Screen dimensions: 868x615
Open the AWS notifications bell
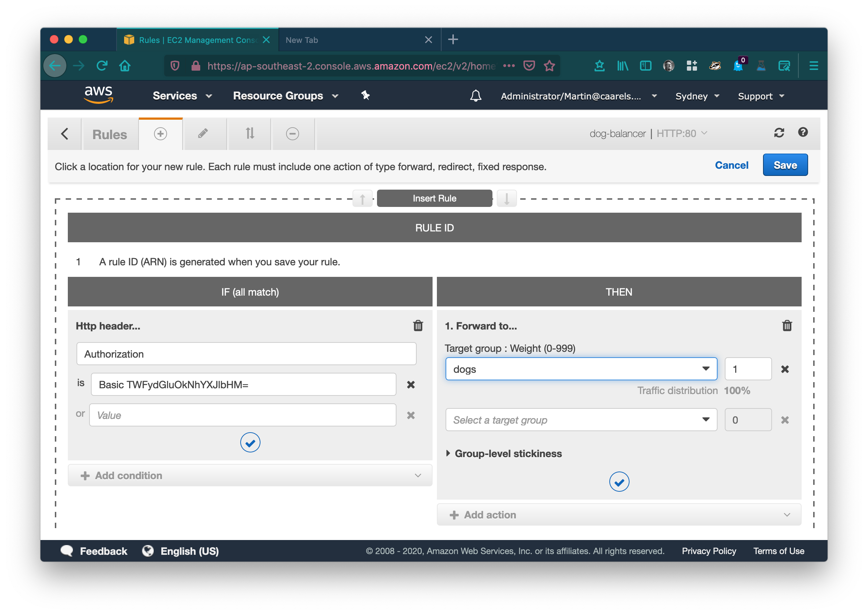(475, 96)
